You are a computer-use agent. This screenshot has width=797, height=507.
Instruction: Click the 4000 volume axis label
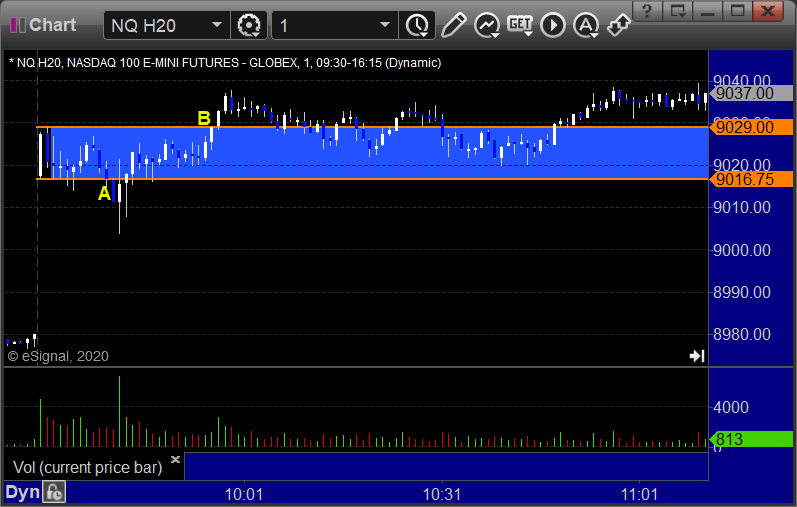pos(731,407)
